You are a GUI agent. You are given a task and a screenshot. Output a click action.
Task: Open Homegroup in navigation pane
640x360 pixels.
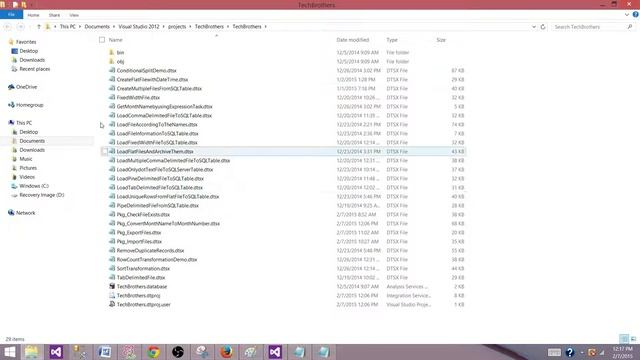tap(29, 105)
